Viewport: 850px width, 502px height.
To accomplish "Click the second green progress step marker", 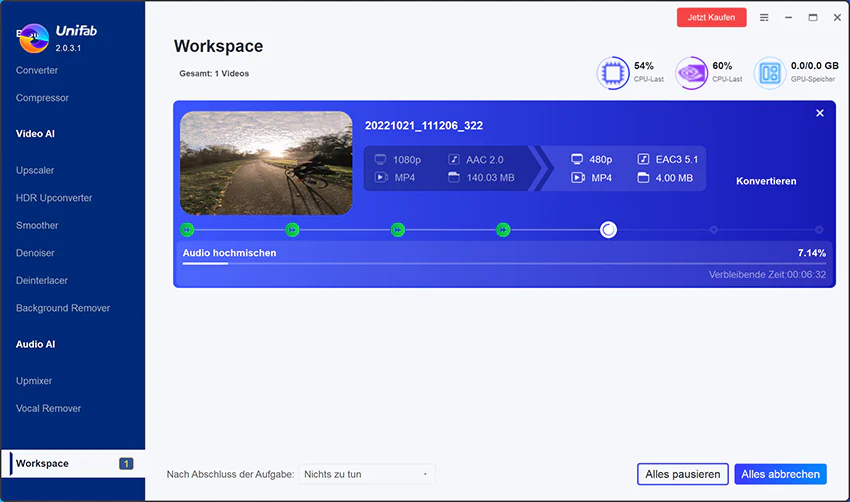I will [292, 230].
